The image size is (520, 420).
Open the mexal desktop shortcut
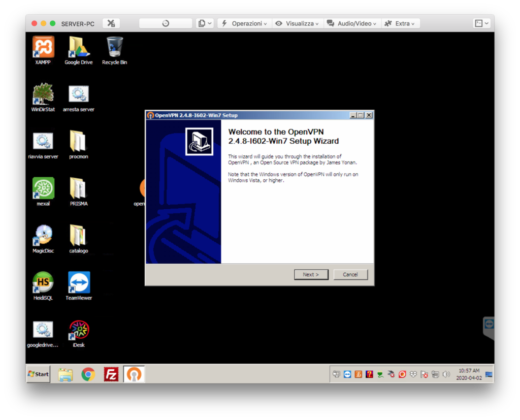43,192
